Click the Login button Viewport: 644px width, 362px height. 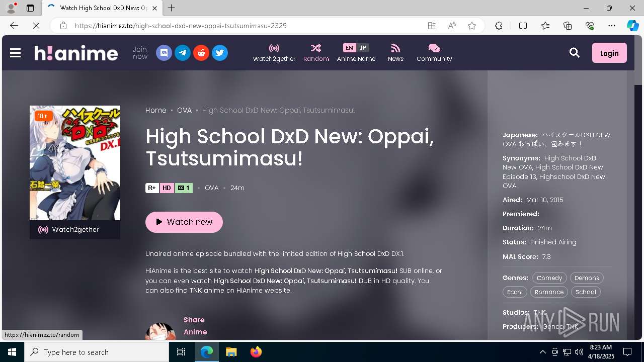tap(609, 53)
